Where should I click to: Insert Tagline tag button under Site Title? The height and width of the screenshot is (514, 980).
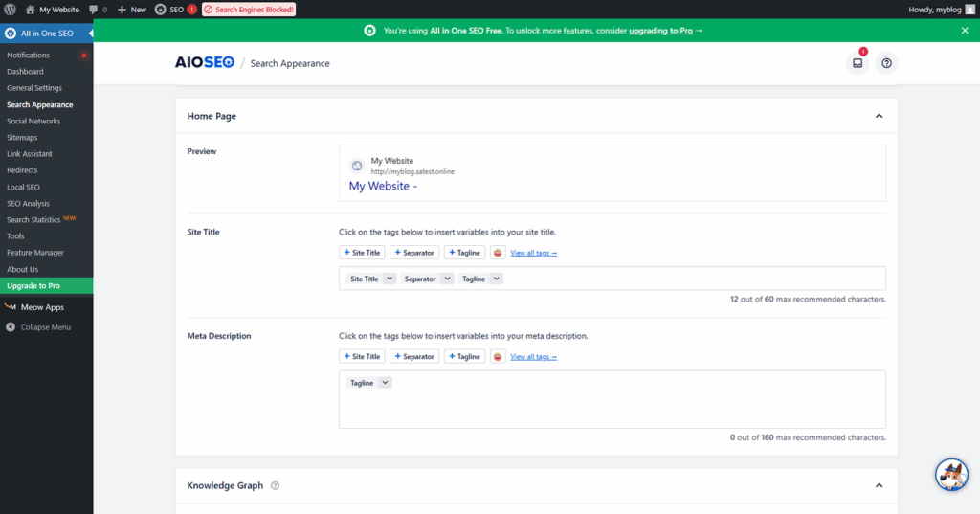click(x=464, y=253)
